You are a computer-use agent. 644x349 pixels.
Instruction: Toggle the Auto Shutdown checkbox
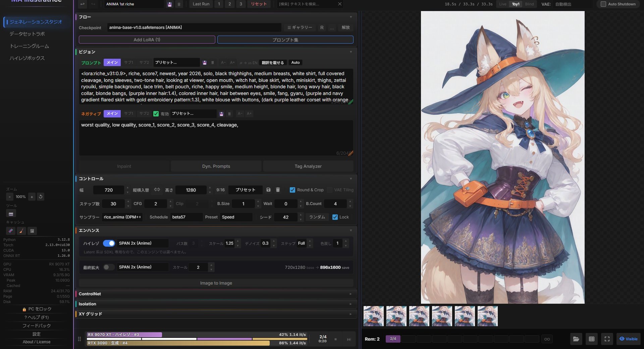click(603, 4)
